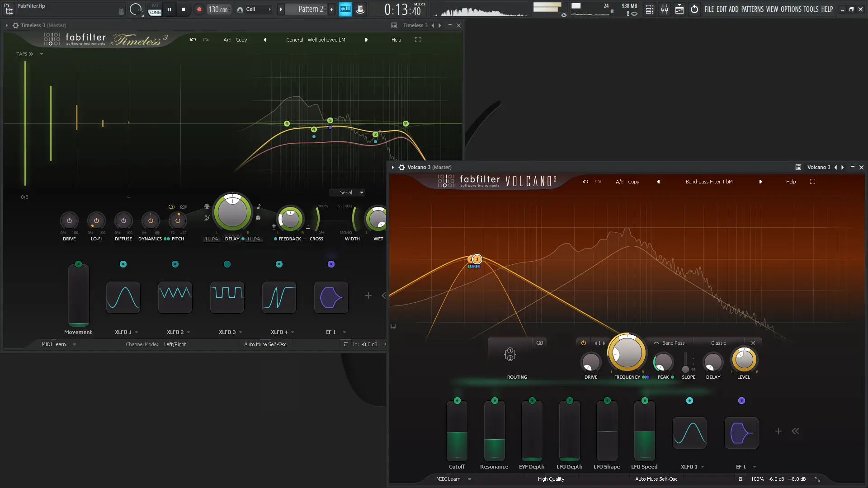The width and height of the screenshot is (868, 488).
Task: Click Timeless 3 undo arrow
Action: tap(193, 40)
